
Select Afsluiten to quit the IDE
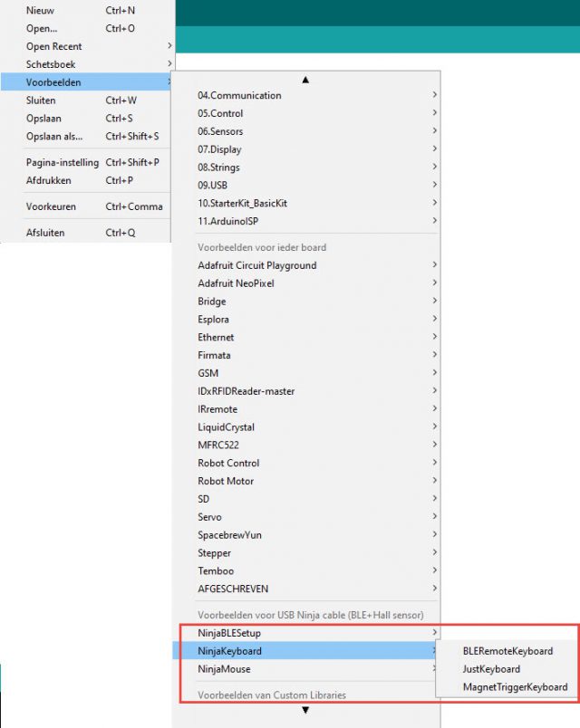coord(46,233)
